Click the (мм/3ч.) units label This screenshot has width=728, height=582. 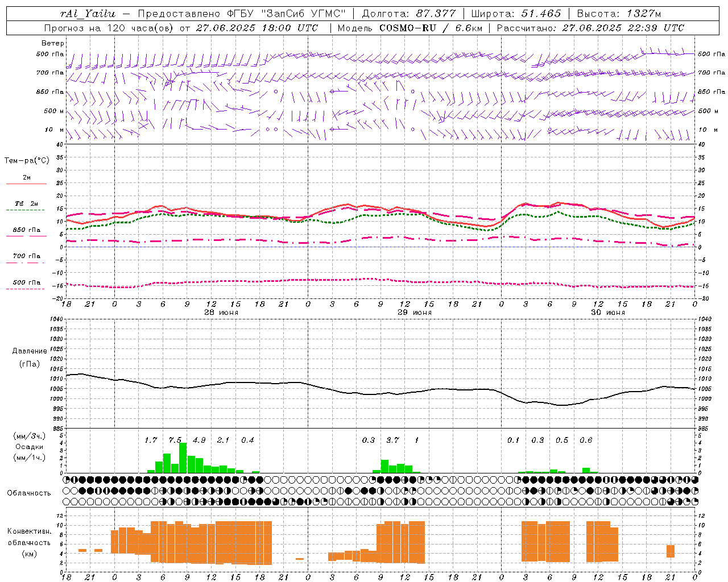point(29,436)
